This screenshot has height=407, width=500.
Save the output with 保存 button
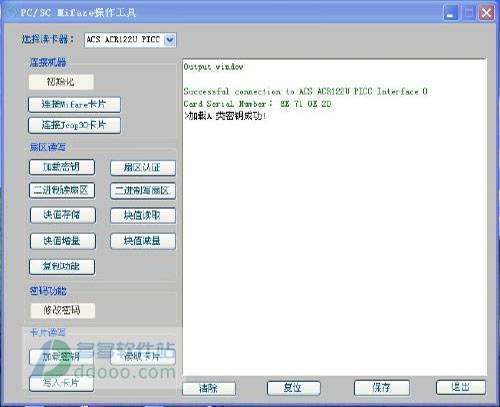coord(382,388)
